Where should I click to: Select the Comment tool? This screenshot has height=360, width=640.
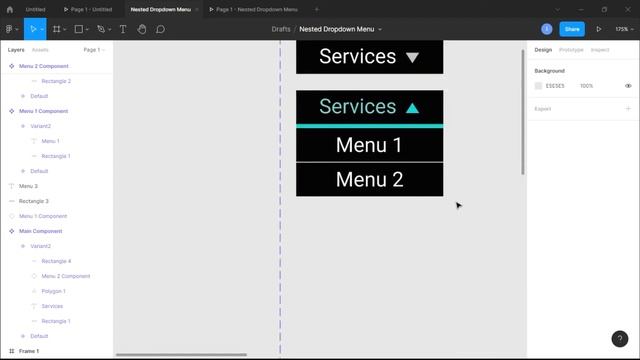coord(160,29)
